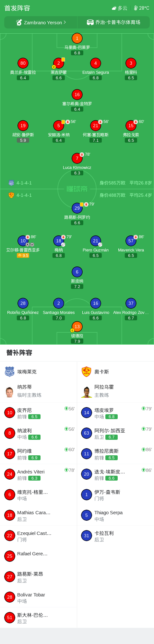Tap 斯皮纳 number 6 blue player
The width and height of the screenshot is (154, 644).
click(77, 272)
